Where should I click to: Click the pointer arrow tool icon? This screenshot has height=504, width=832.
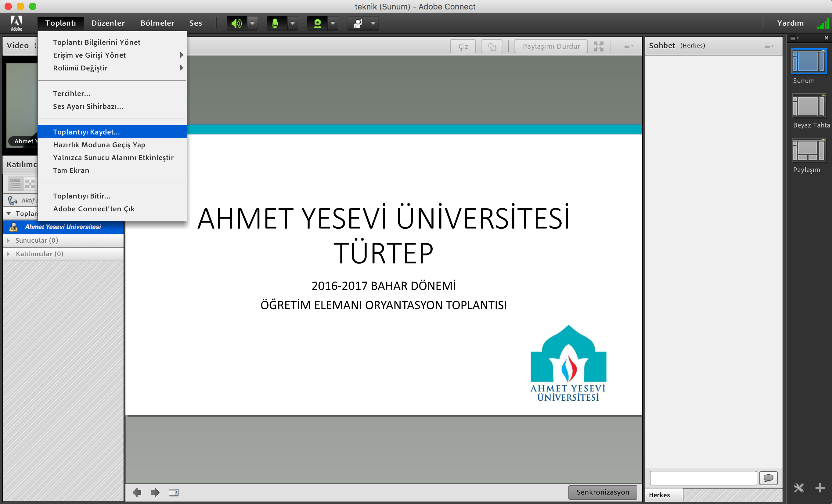pos(492,46)
